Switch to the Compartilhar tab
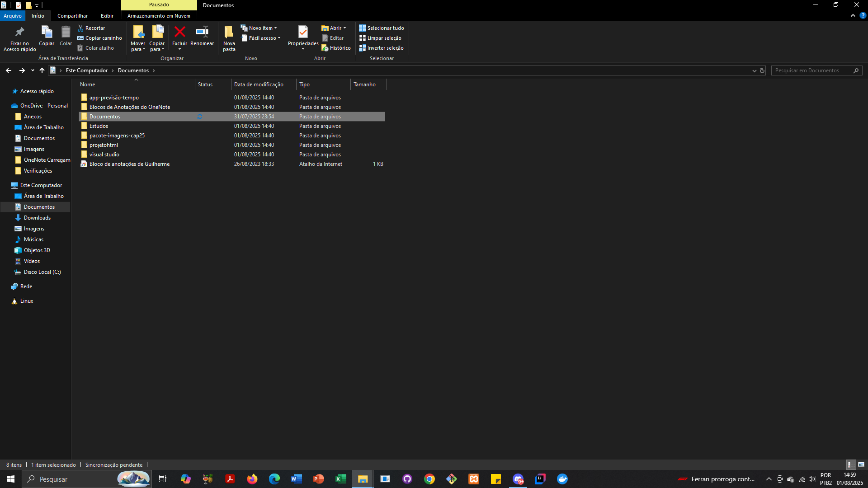This screenshot has height=488, width=868. [72, 16]
